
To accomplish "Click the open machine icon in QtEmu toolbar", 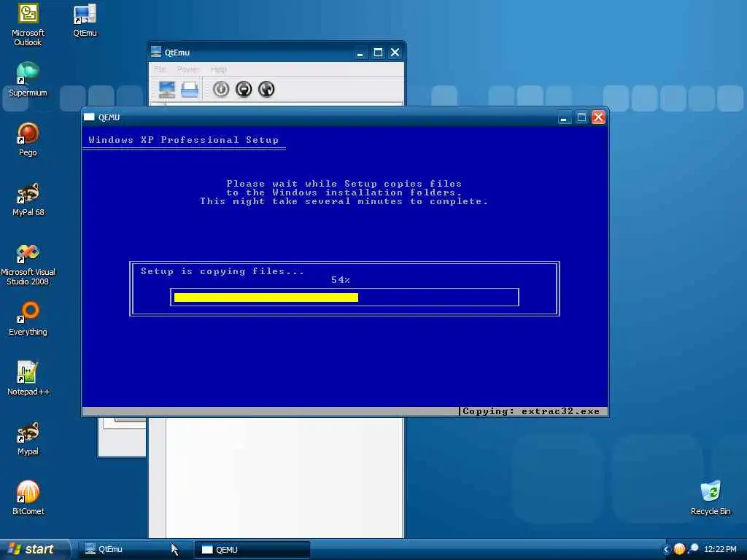I will (x=190, y=89).
